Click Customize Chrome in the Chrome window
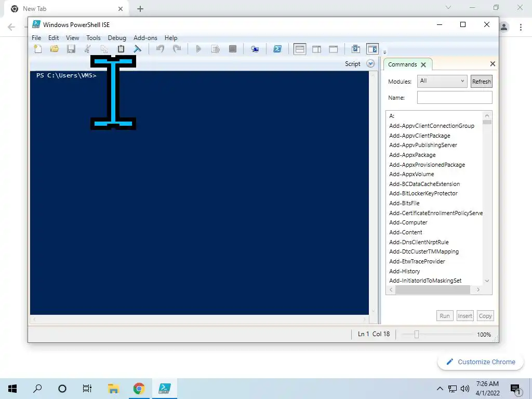The width and height of the screenshot is (532, 399). (x=481, y=362)
